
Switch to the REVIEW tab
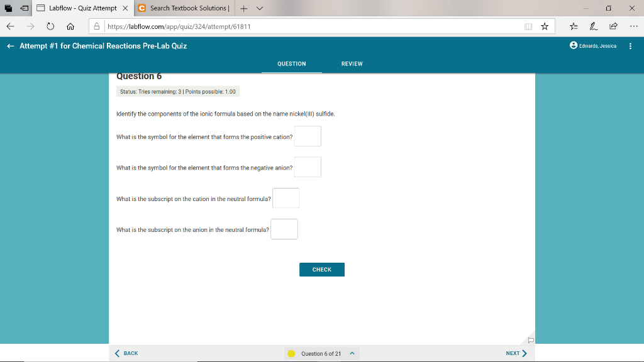352,63
